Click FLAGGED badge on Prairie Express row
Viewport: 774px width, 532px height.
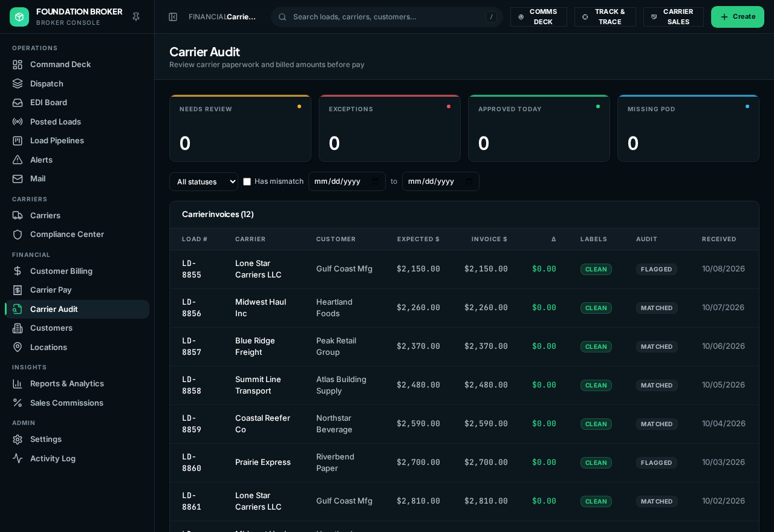click(656, 462)
